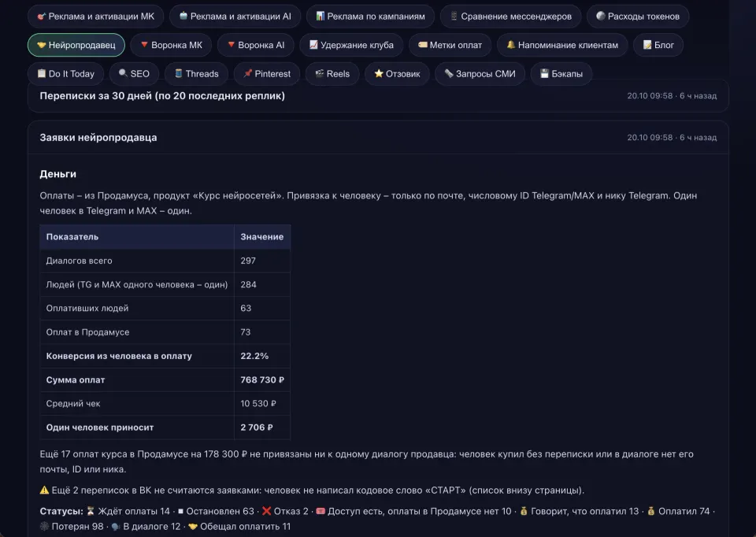
Task: Switch to Удержание клуба tab
Action: click(351, 46)
